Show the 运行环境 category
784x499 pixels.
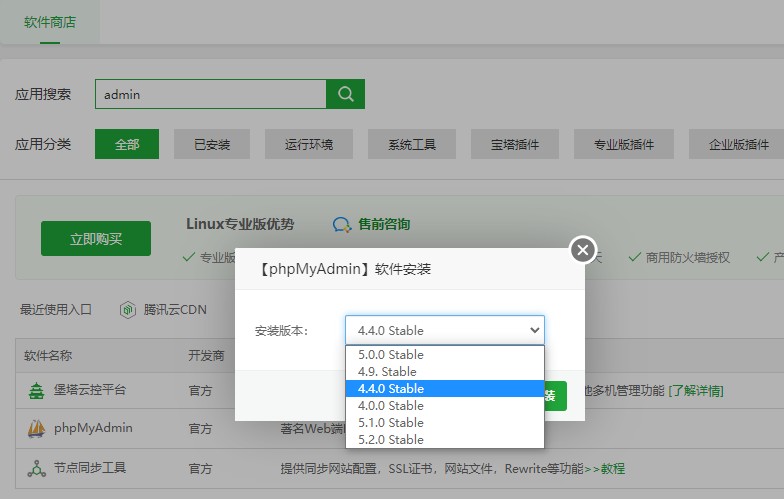pyautogui.click(x=308, y=144)
